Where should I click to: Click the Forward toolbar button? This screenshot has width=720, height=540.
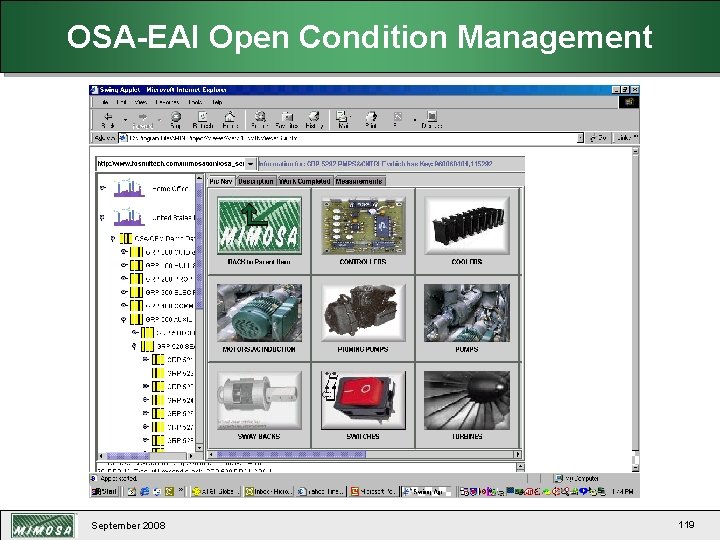click(143, 120)
